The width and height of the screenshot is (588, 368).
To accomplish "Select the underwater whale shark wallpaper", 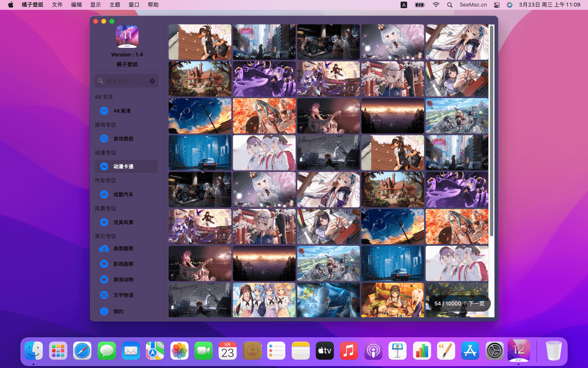I will point(328,300).
